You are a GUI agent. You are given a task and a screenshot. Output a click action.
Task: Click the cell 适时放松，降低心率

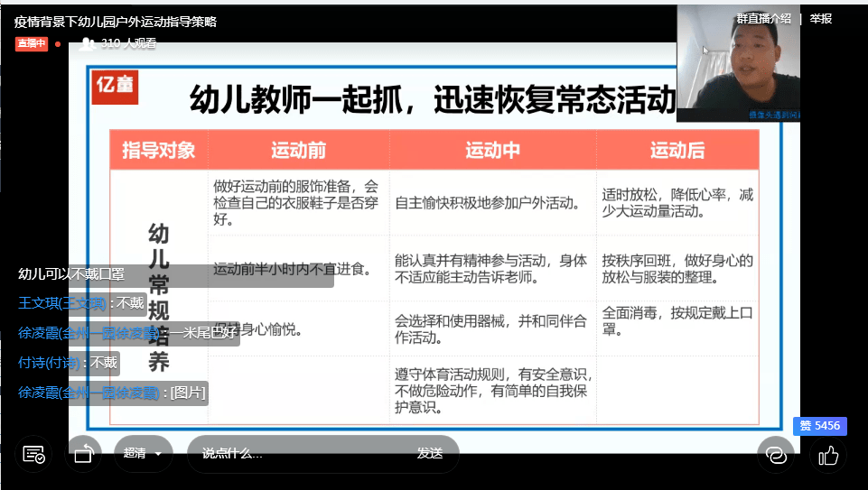tap(677, 203)
